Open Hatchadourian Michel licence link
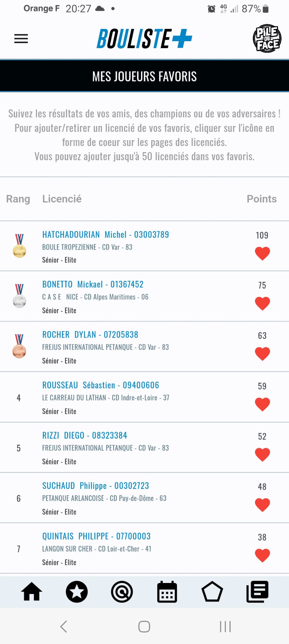 tap(105, 235)
